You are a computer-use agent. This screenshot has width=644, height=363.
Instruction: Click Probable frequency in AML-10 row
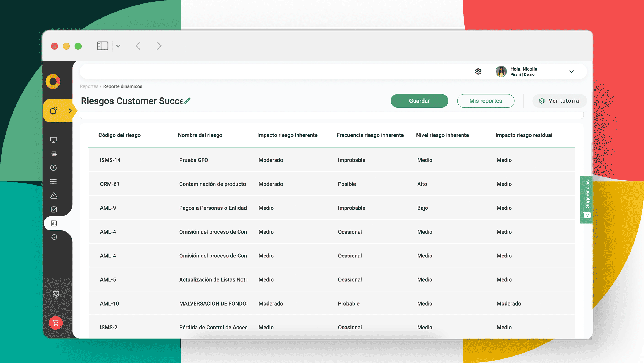pos(349,303)
